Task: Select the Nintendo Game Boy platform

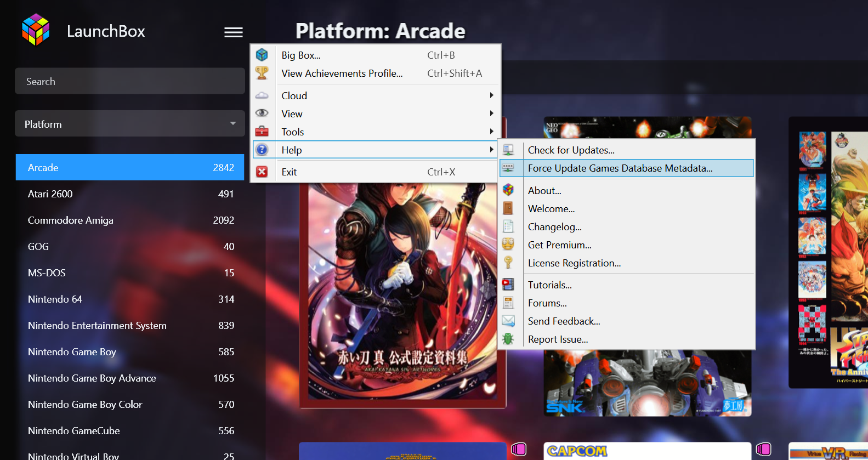Action: click(x=130, y=351)
